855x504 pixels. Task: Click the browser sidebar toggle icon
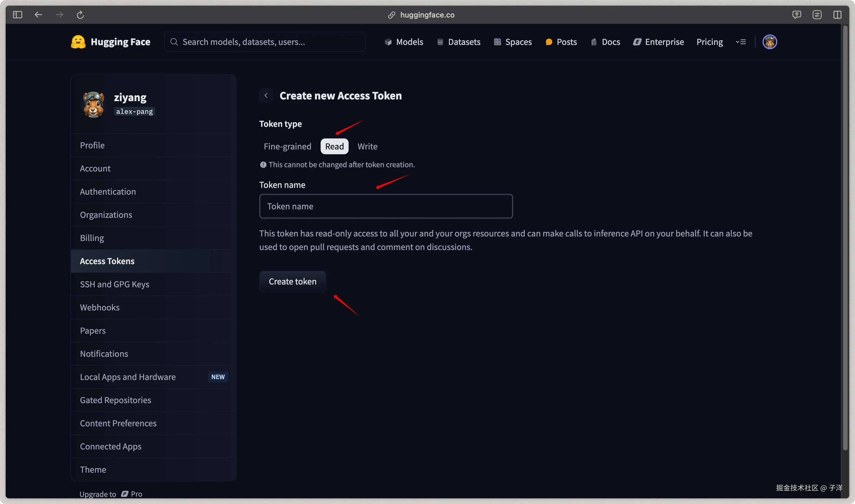pos(17,15)
